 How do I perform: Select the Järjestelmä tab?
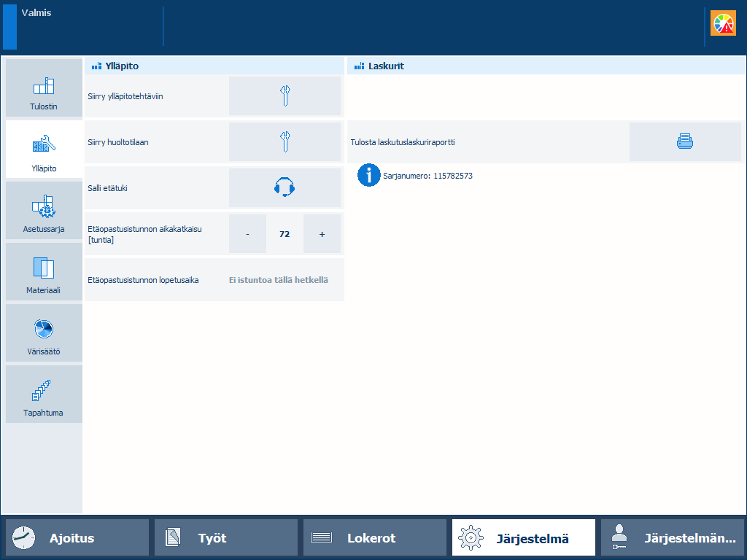[x=524, y=538]
